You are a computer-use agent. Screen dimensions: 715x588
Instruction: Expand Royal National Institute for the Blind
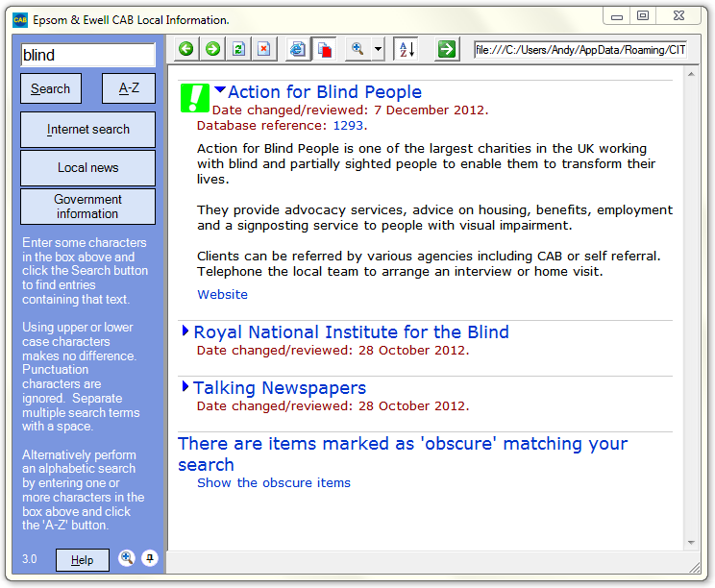(x=185, y=331)
